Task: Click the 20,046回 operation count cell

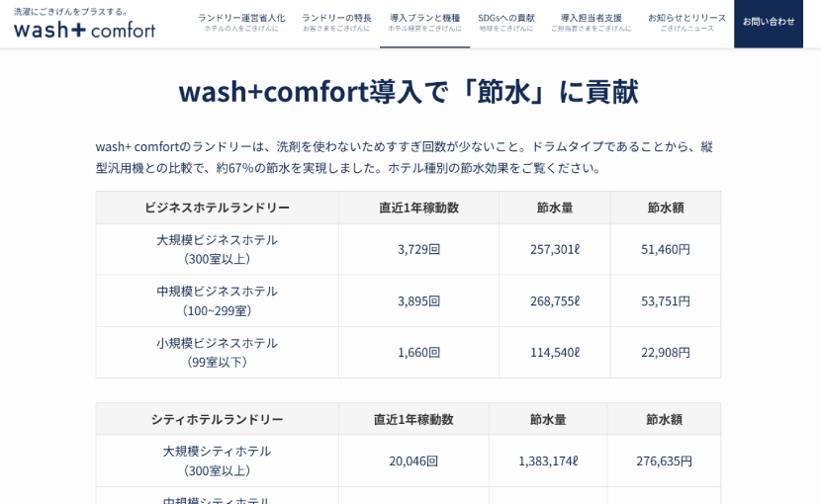Action: (413, 461)
